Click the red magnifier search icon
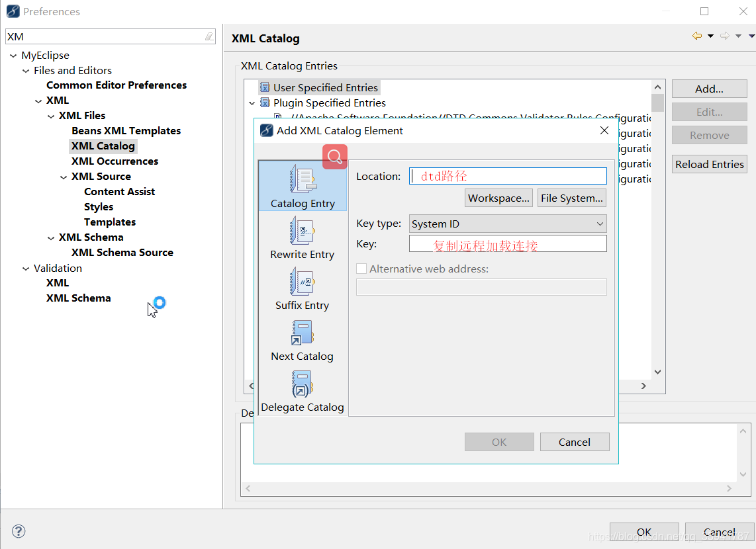 click(x=334, y=157)
